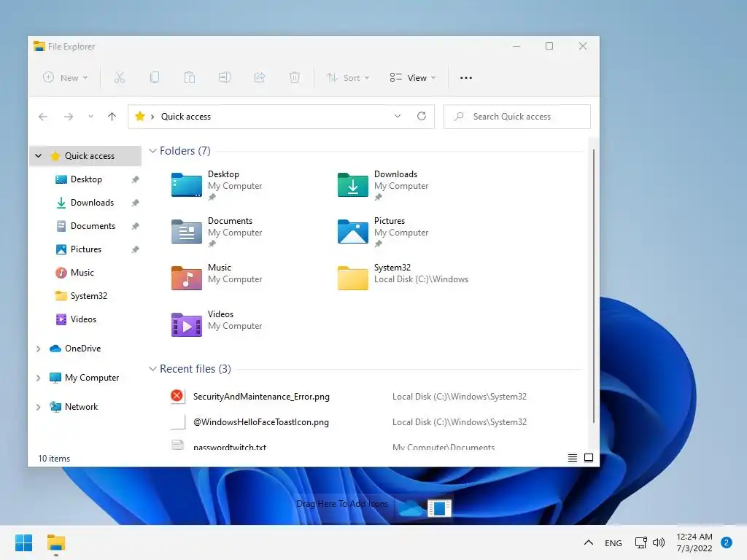Click the OneDrive cloud icon on desktop dock
The height and width of the screenshot is (560, 747).
point(410,508)
